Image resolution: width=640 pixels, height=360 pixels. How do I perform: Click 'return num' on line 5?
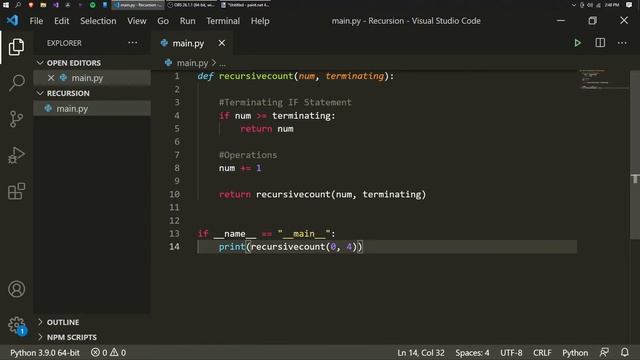(x=267, y=129)
